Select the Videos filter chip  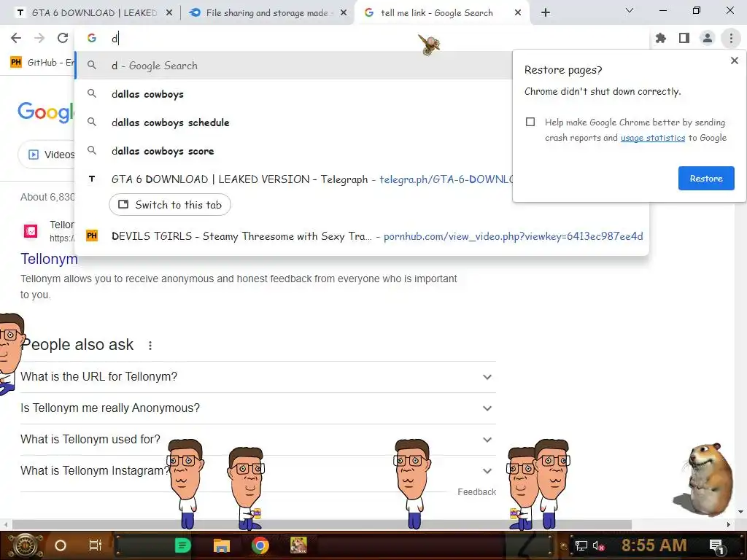pos(47,155)
